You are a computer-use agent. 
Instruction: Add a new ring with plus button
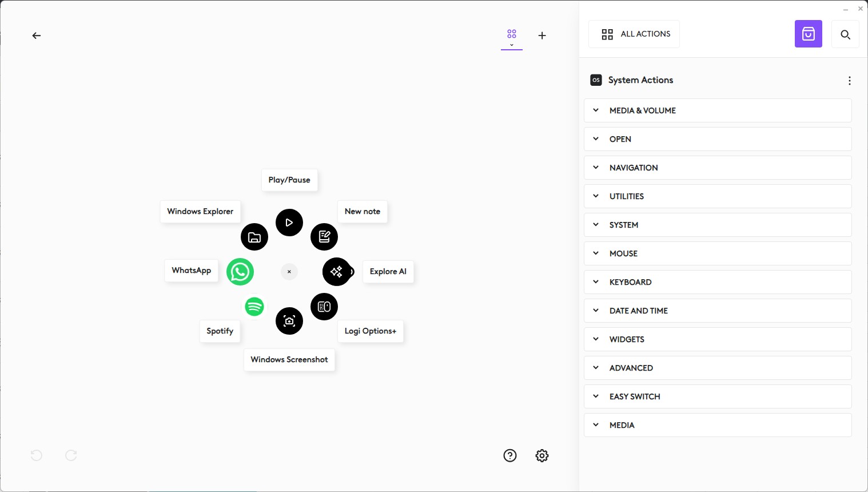click(542, 35)
